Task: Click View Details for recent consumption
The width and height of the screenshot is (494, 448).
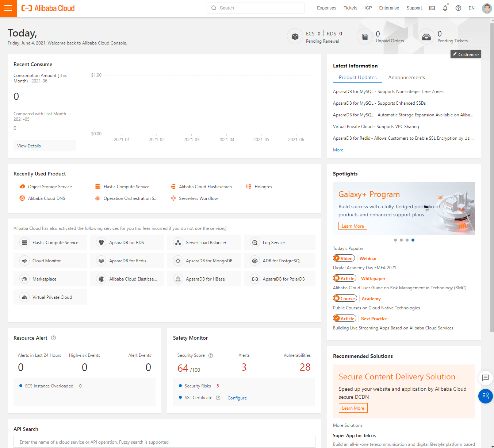Action: pos(45,146)
